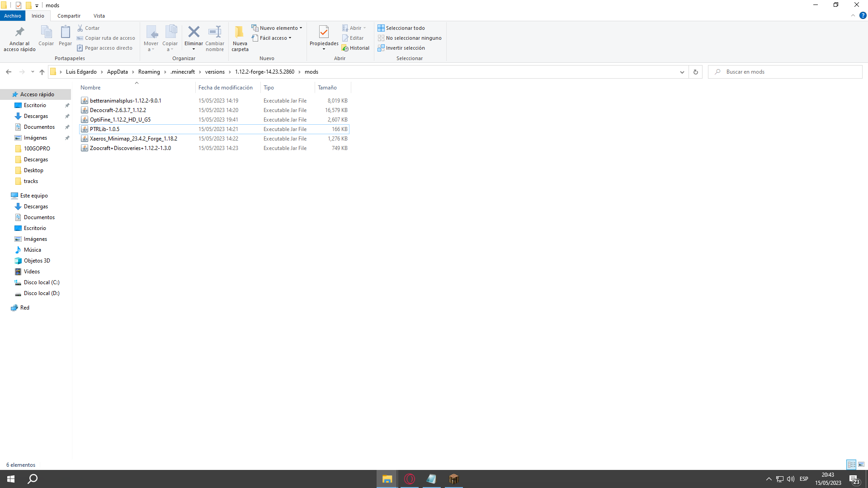Open the Mover a dropdown

click(x=151, y=38)
